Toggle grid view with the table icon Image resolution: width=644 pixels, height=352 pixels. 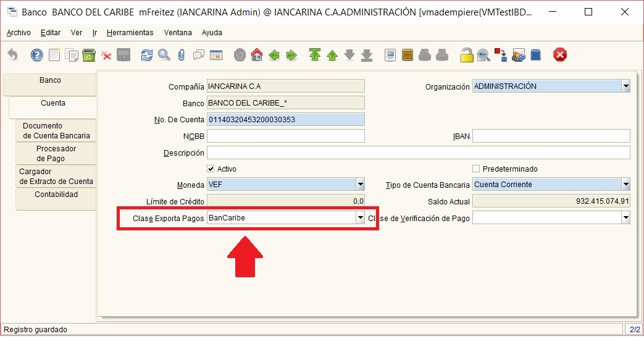click(x=216, y=54)
